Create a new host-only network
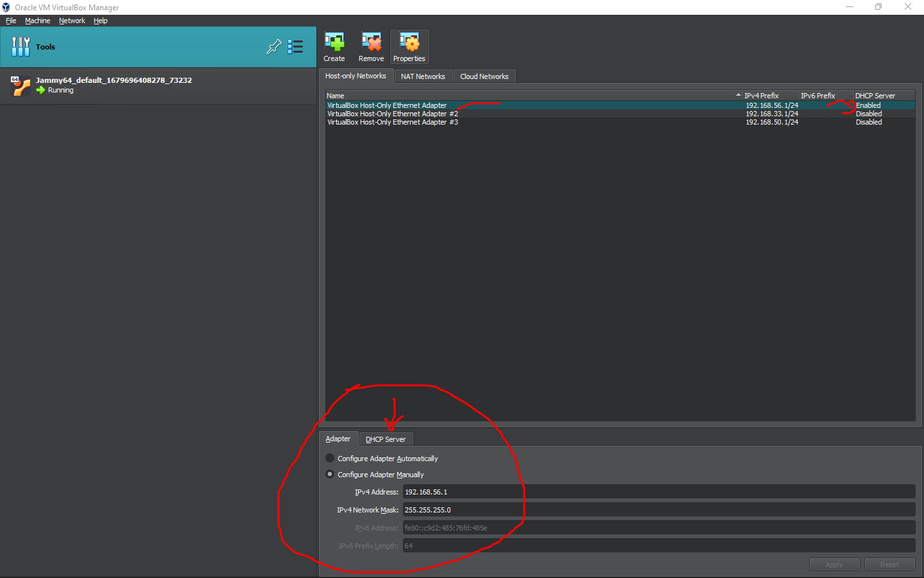 pyautogui.click(x=334, y=46)
